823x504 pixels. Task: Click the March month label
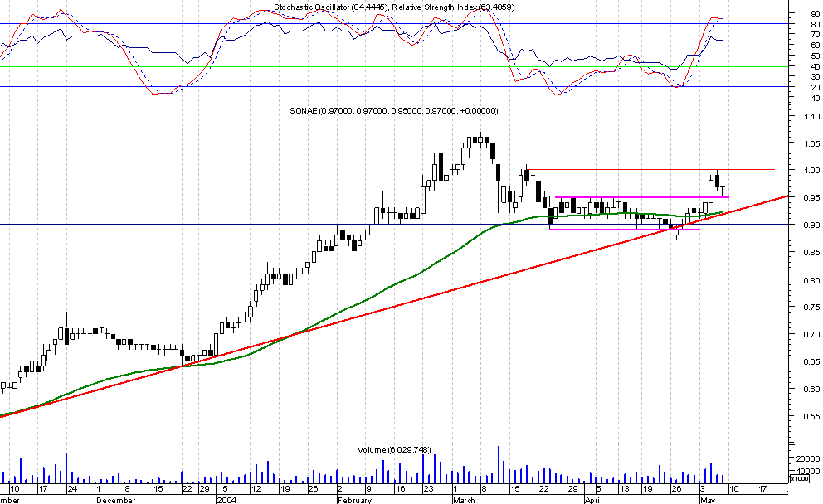point(464,501)
